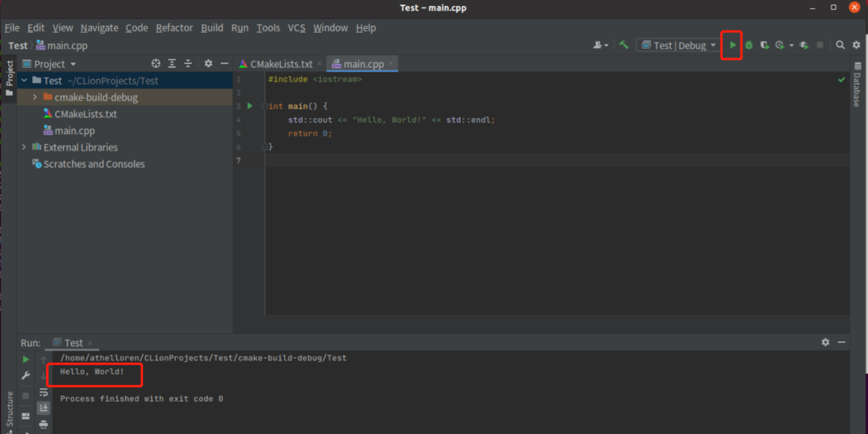This screenshot has height=434, width=868.
Task: Open IDE settings via toolbar gear icon
Action: coord(856,45)
